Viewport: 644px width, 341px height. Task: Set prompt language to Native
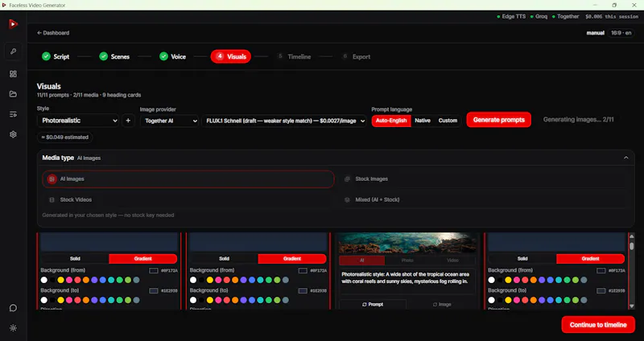pyautogui.click(x=422, y=121)
